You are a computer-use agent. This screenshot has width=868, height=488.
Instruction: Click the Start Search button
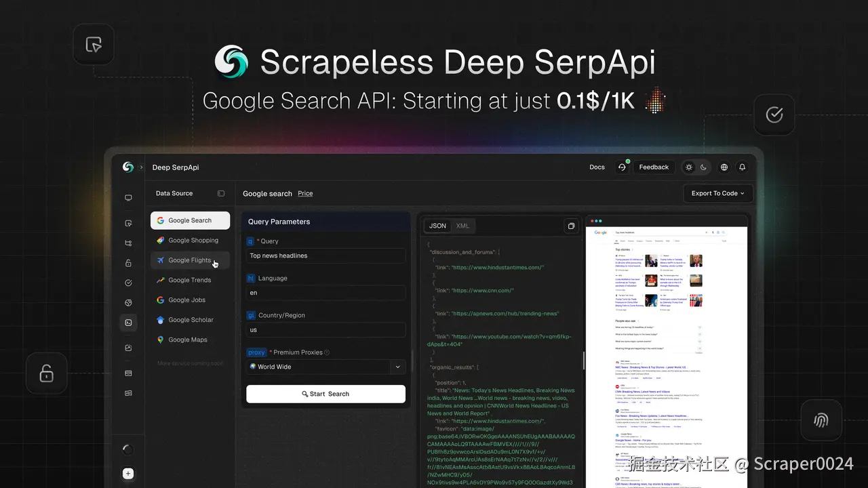[x=325, y=394]
